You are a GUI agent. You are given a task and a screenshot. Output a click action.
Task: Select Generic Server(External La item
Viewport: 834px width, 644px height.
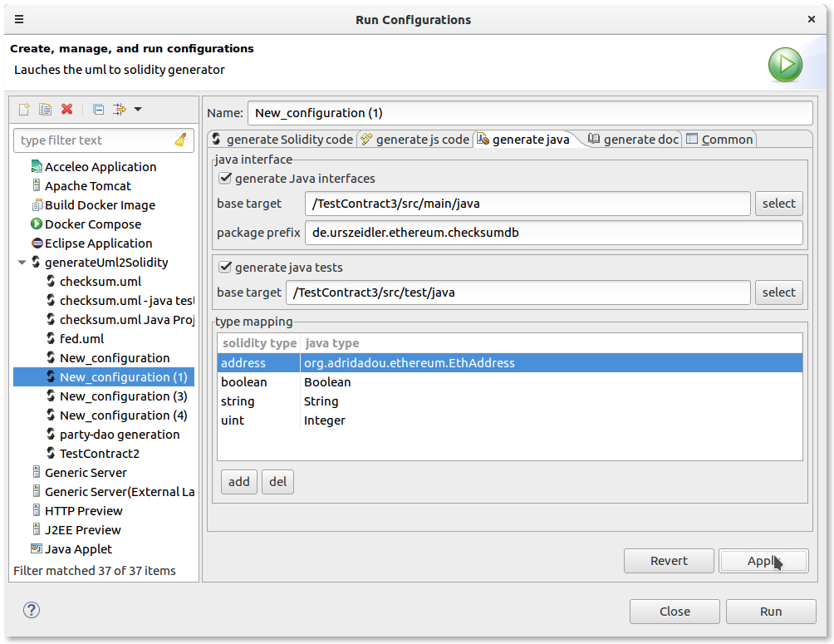119,492
